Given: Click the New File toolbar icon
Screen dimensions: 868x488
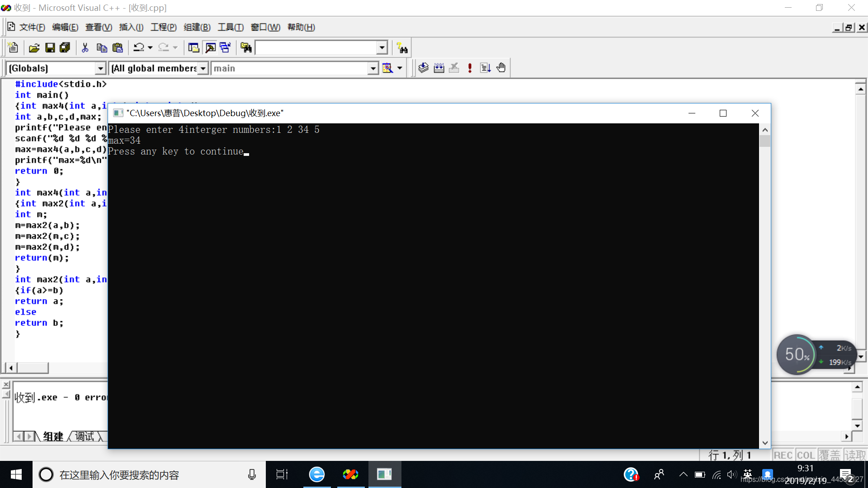Looking at the screenshot, I should (x=14, y=48).
